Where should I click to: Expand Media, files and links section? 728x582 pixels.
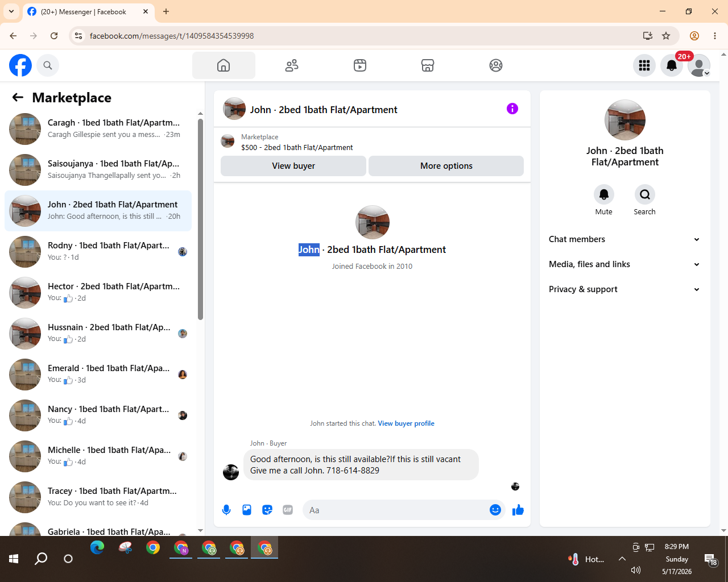[x=625, y=264]
